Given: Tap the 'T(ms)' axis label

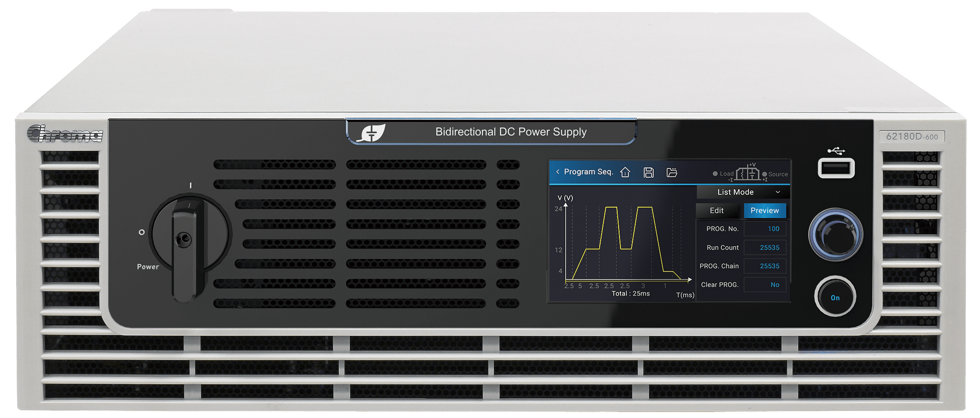Looking at the screenshot, I should tap(685, 295).
